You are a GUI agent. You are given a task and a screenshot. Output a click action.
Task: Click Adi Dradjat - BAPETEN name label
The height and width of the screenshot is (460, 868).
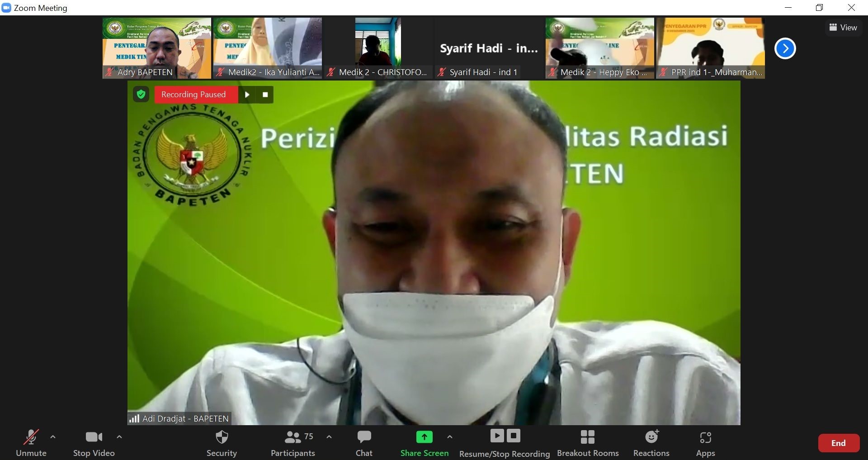tap(185, 418)
